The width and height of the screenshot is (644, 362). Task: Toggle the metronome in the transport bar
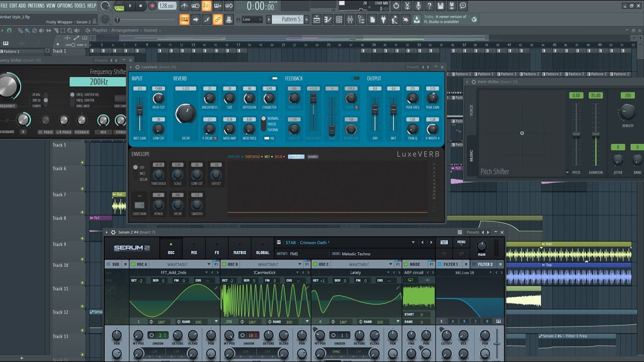click(185, 6)
